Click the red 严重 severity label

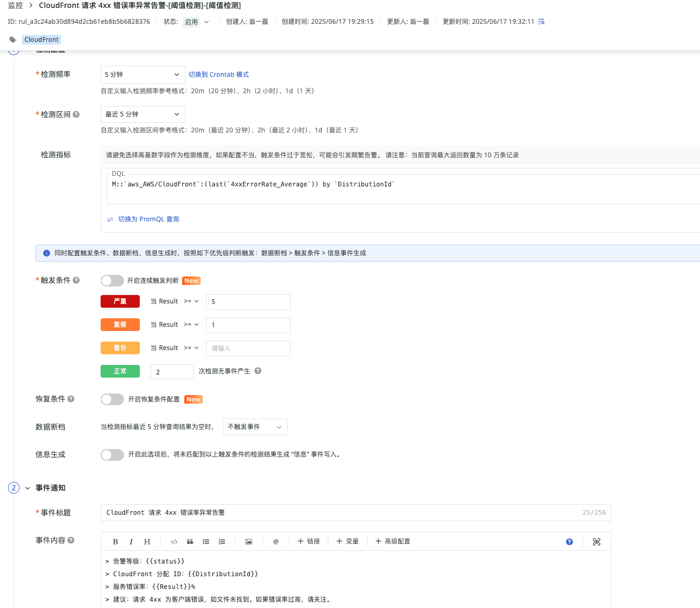pyautogui.click(x=120, y=301)
